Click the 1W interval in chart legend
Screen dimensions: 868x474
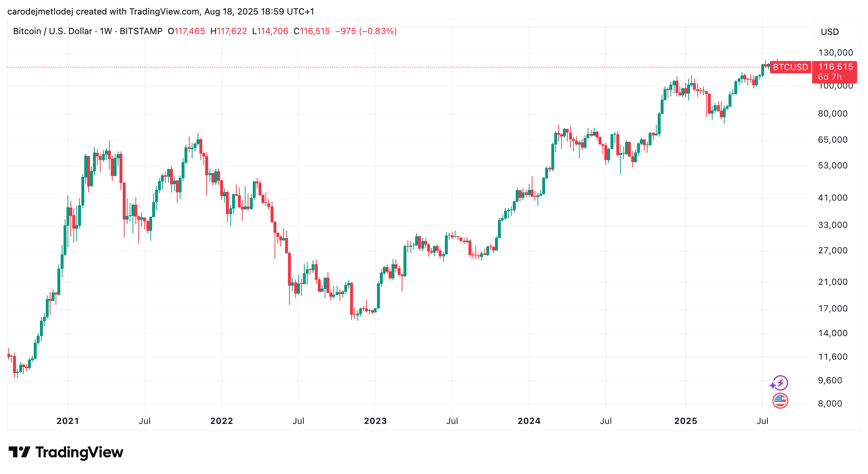pos(106,31)
